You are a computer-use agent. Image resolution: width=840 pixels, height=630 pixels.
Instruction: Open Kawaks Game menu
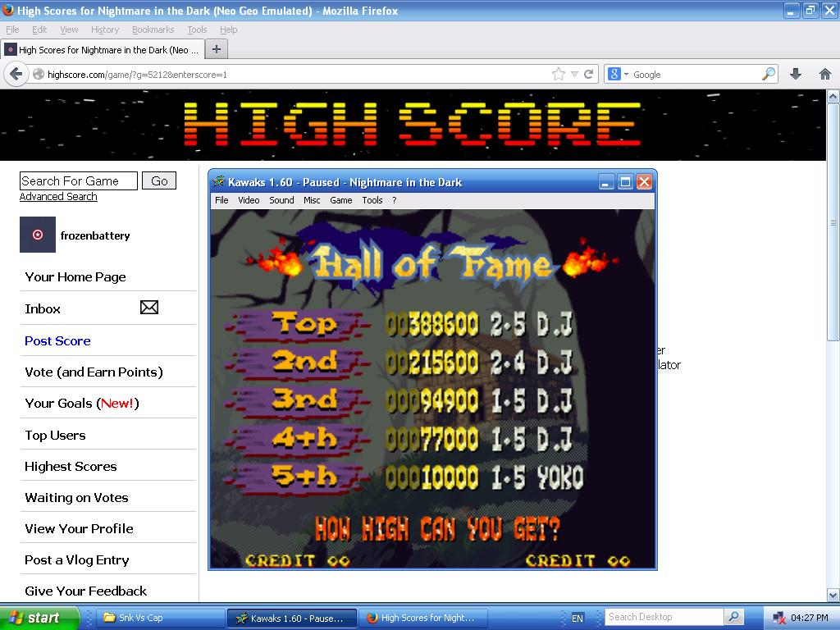[x=340, y=200]
